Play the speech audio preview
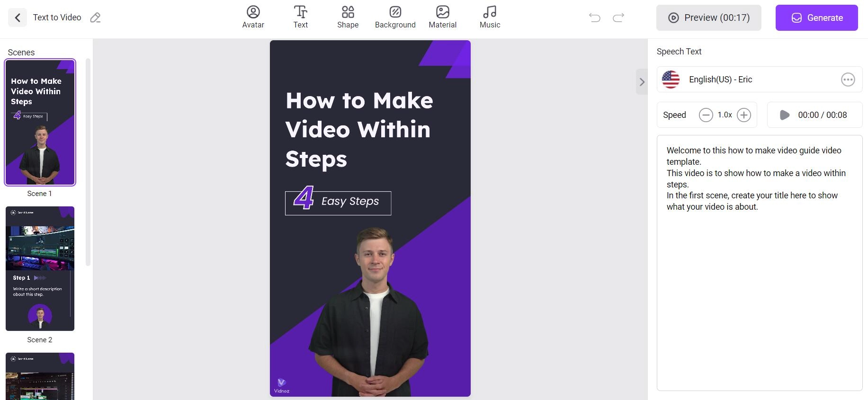The width and height of the screenshot is (868, 400). click(x=785, y=115)
